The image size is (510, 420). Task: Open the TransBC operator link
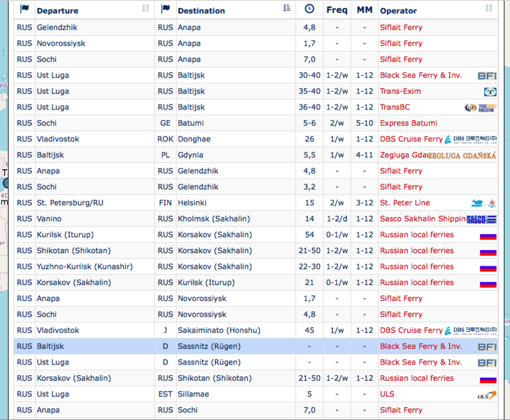coord(395,107)
